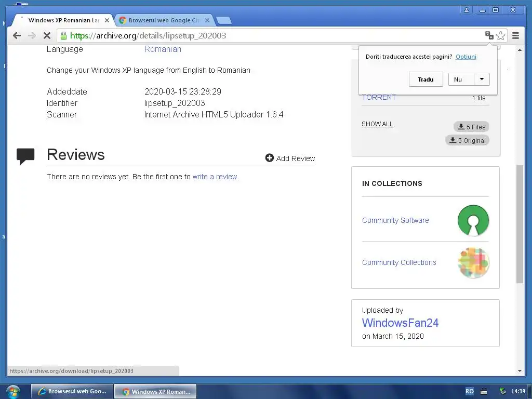532x399 pixels.
Task: Open the Community Software green logo
Action: [x=473, y=220]
